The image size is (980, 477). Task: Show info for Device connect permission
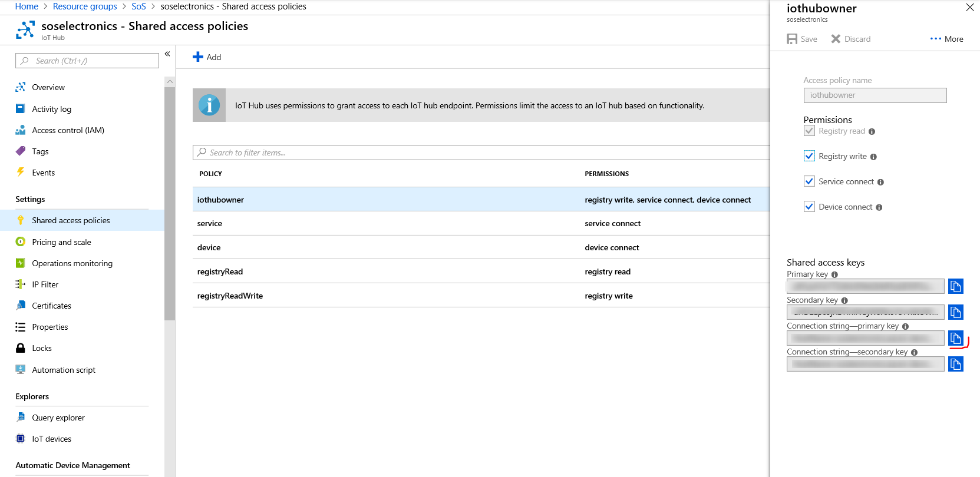coord(879,208)
